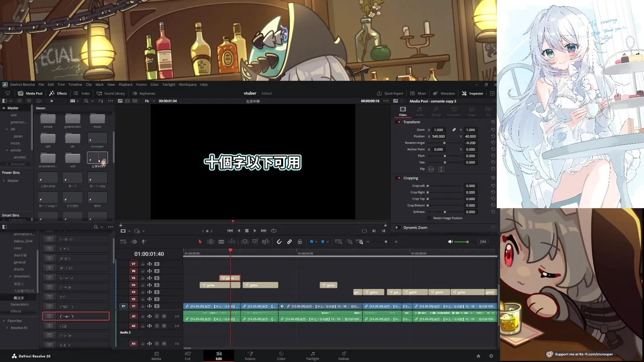Activate the Trim Edit Mode tool

210,242
